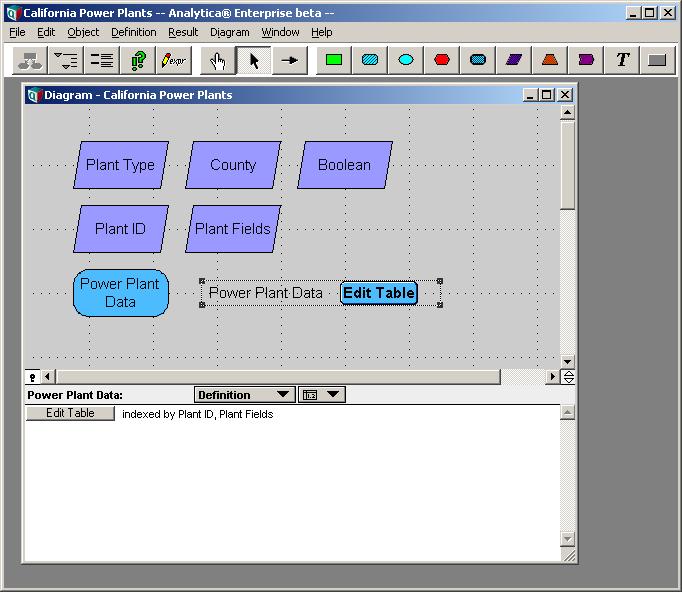The image size is (682, 592).
Task: Open the Object menu
Action: pos(83,32)
